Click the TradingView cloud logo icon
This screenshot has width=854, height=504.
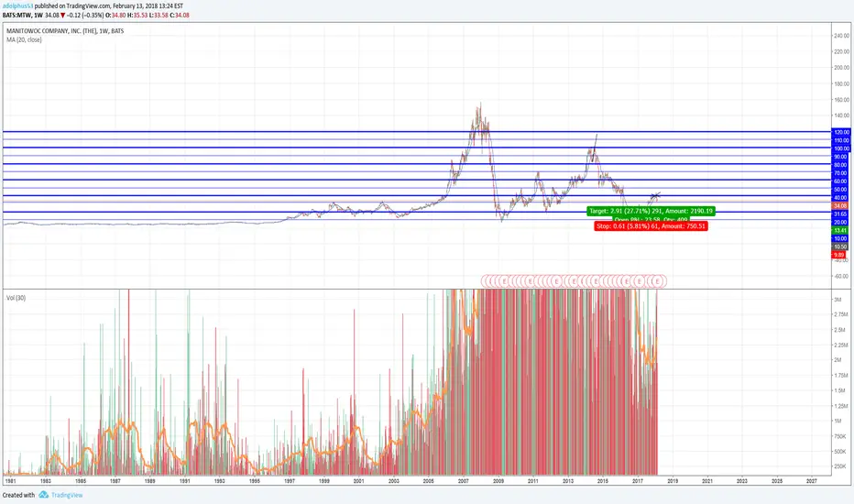click(x=44, y=495)
